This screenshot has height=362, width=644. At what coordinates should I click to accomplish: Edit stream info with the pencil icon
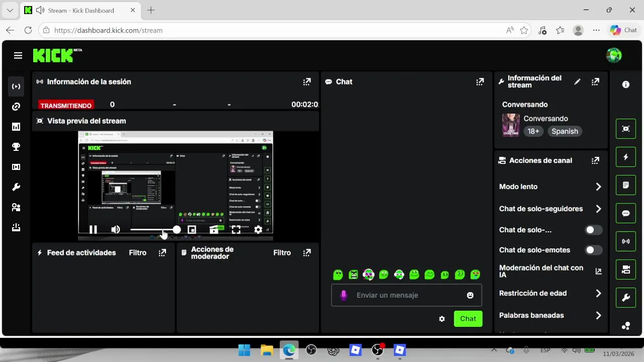[x=578, y=81]
